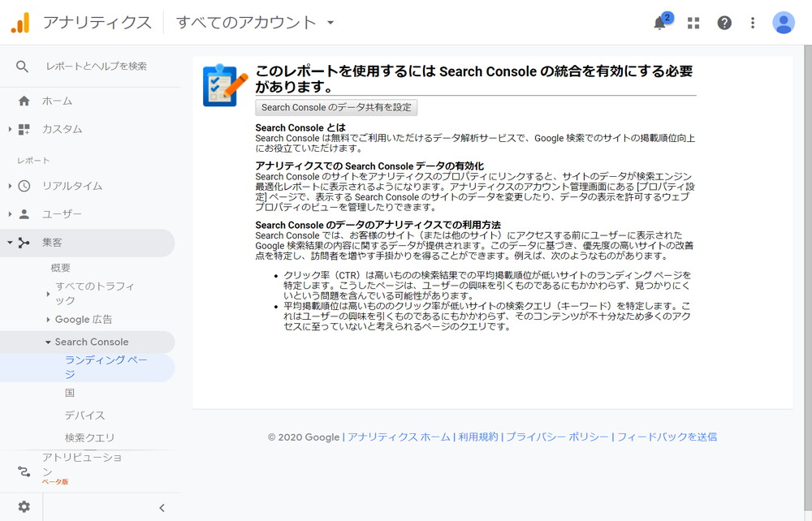The height and width of the screenshot is (521, 812).
Task: Click the リアルタイム clock icon
Action: click(x=24, y=186)
